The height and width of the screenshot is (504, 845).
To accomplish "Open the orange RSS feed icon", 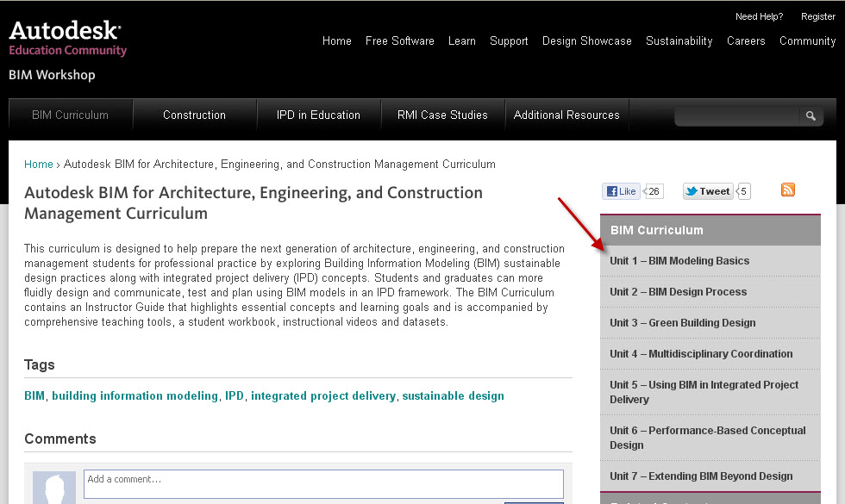I will pos(788,190).
